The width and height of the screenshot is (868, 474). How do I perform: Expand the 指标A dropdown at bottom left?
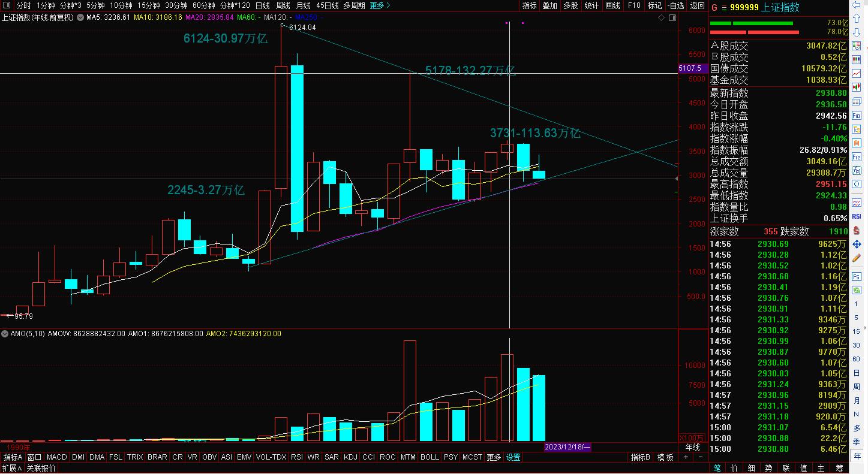[13, 457]
